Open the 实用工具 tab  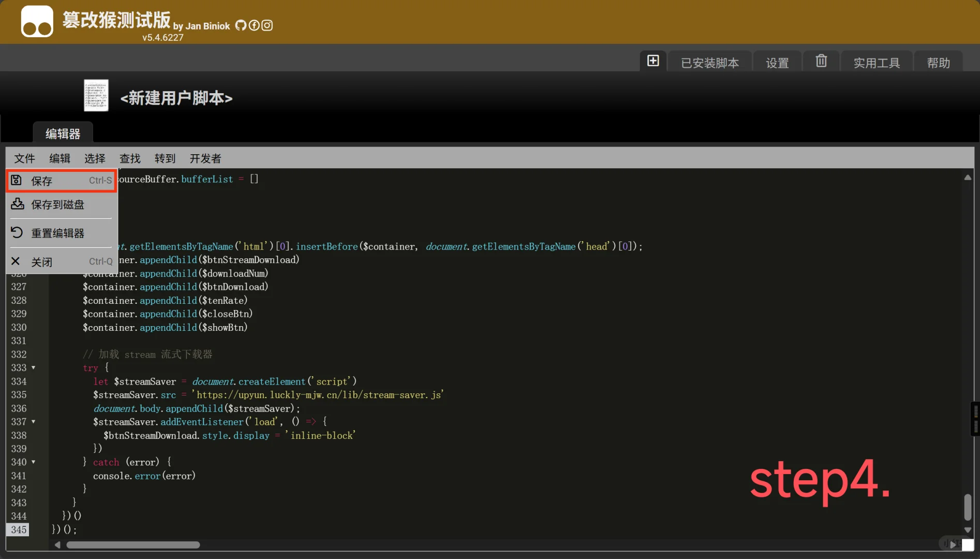tap(877, 63)
